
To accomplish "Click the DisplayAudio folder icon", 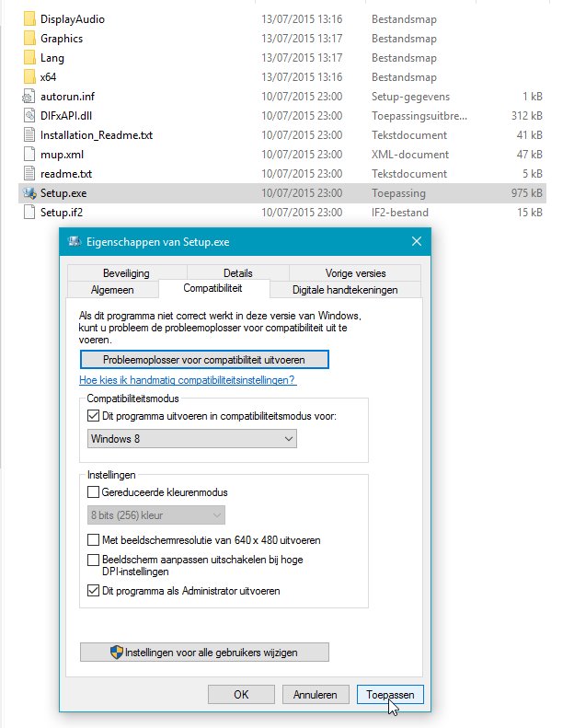I will pyautogui.click(x=29, y=19).
